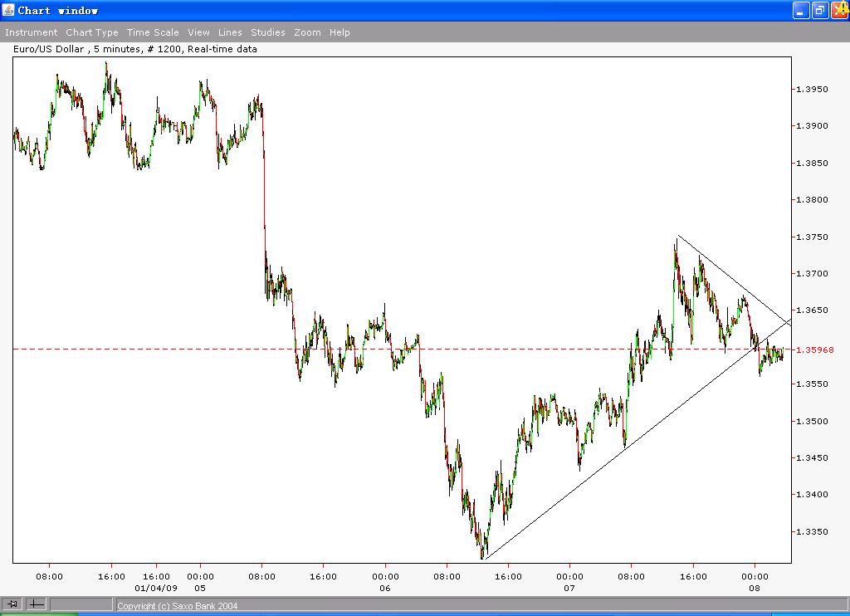Minimize the Chart window
The image size is (850, 616).
[x=801, y=10]
